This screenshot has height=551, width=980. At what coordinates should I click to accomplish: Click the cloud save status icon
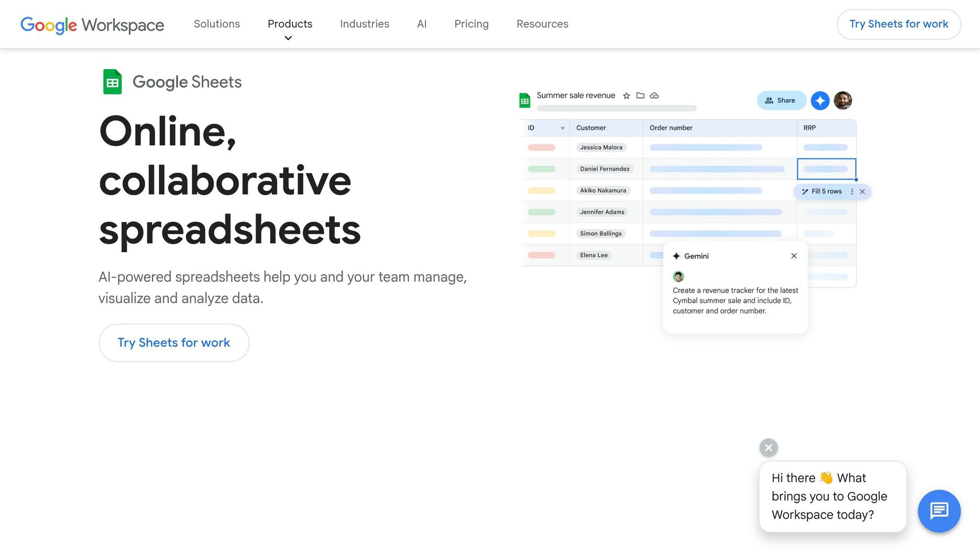[x=654, y=95]
